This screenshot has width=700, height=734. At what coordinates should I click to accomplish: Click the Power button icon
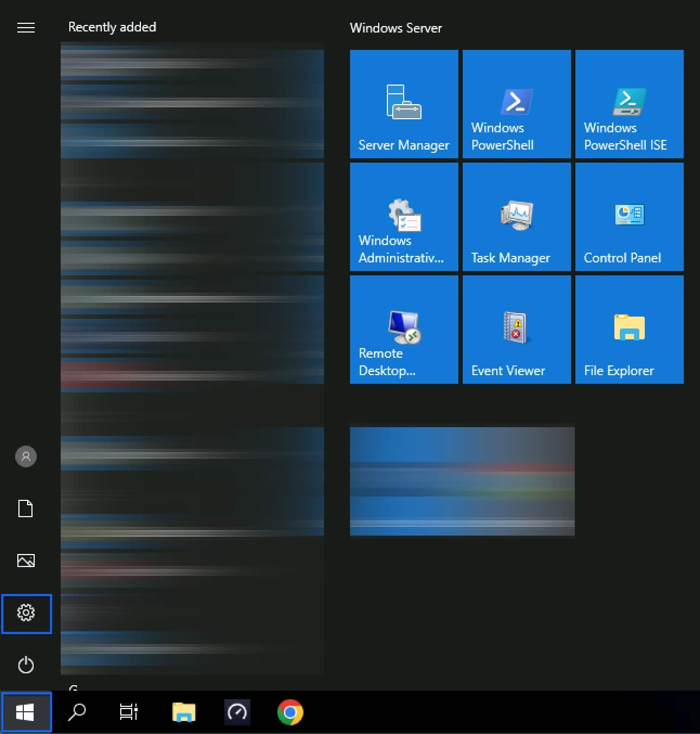26,665
